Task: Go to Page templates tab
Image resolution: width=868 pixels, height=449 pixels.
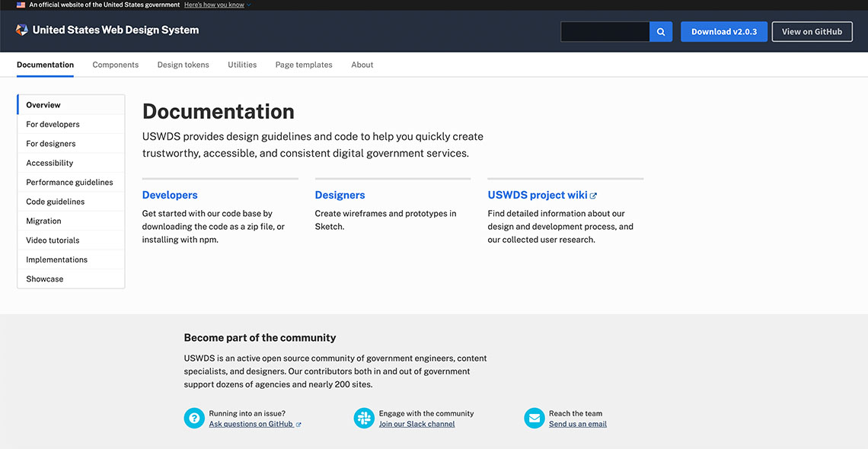Action: click(304, 65)
